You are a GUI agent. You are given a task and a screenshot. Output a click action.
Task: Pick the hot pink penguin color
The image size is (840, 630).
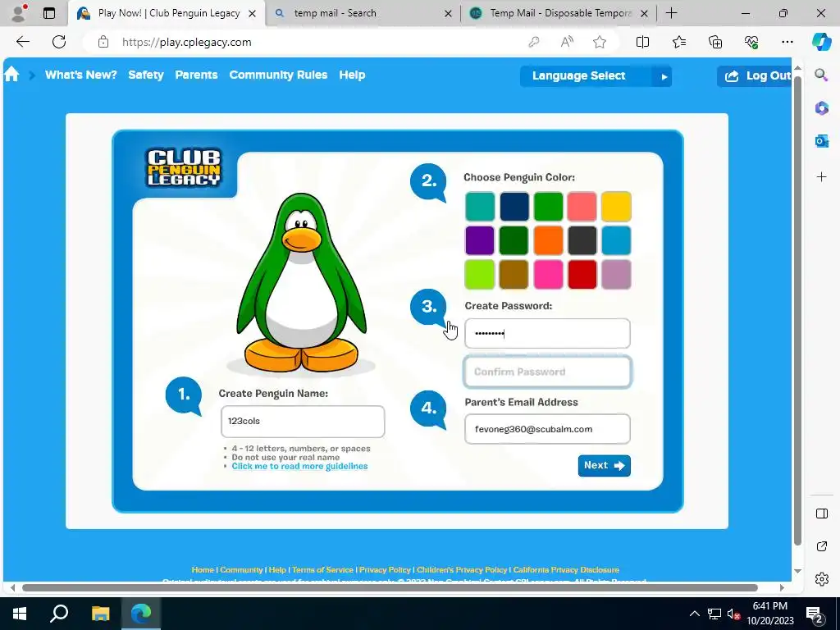[x=548, y=274]
